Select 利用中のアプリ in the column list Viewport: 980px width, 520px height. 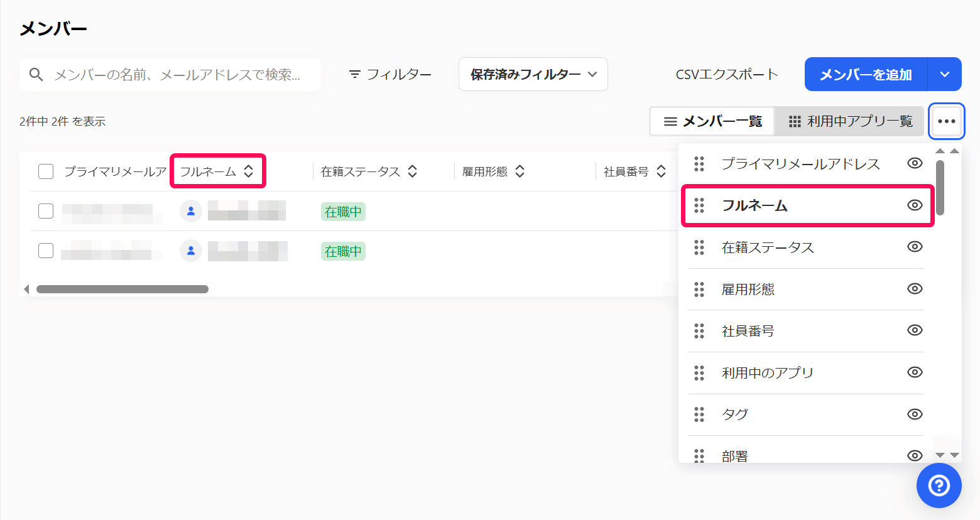(768, 373)
